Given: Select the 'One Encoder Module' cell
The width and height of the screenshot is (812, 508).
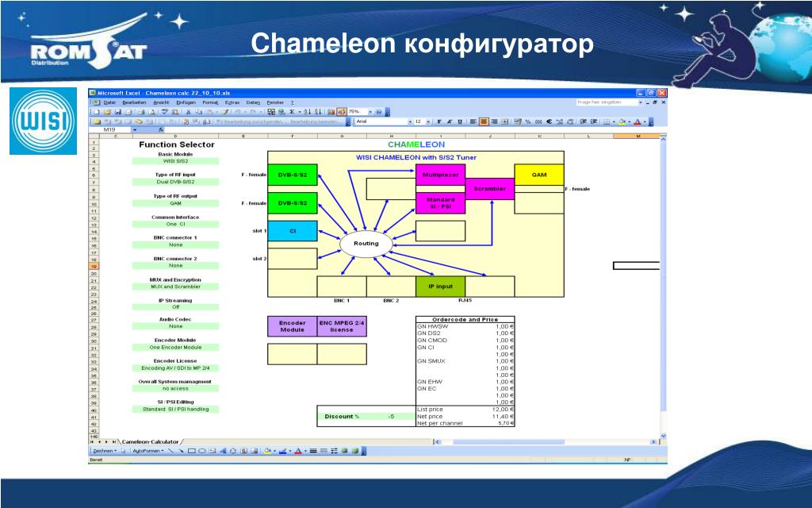Looking at the screenshot, I should coord(175,348).
